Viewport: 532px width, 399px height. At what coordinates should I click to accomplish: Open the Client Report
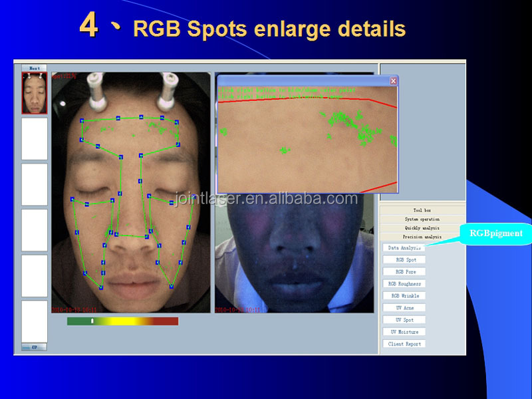tap(404, 344)
